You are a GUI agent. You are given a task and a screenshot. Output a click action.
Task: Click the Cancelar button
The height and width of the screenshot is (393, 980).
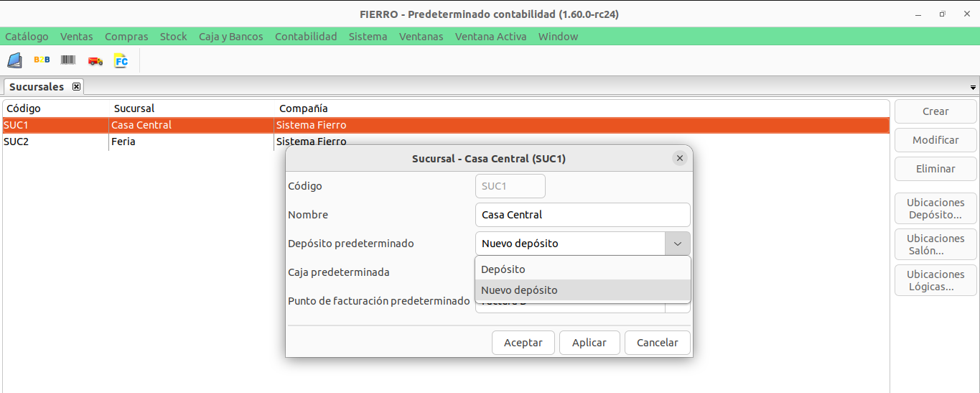tap(657, 343)
